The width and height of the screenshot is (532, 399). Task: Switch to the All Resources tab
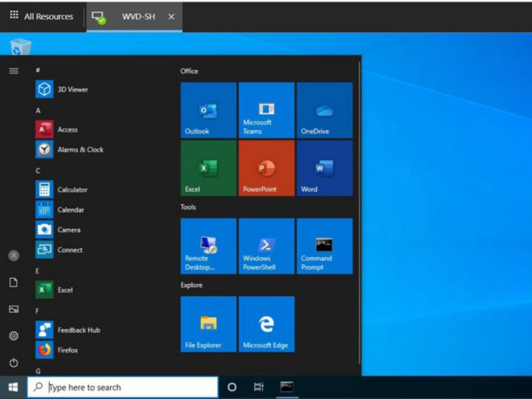[x=42, y=16]
